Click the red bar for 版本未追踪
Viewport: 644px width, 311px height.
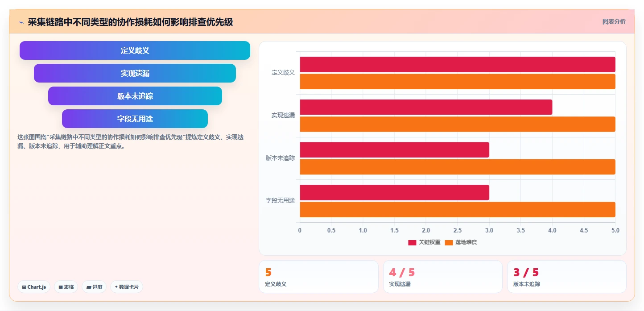click(394, 150)
